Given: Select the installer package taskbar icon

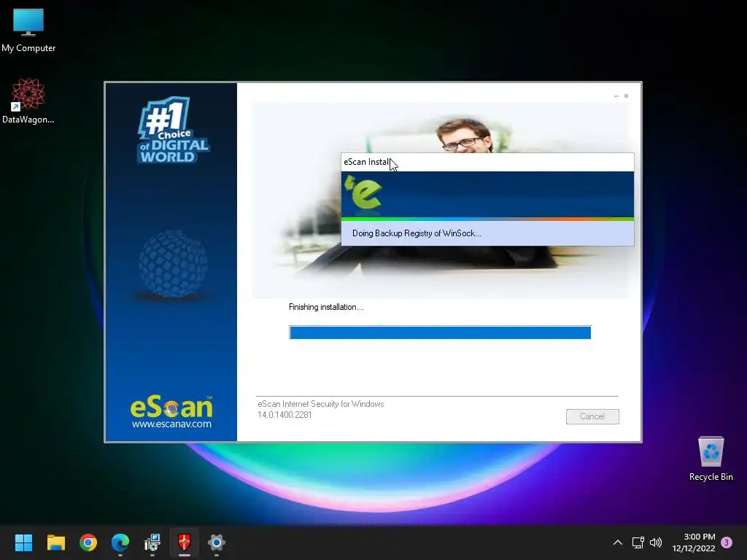Looking at the screenshot, I should pos(152,542).
